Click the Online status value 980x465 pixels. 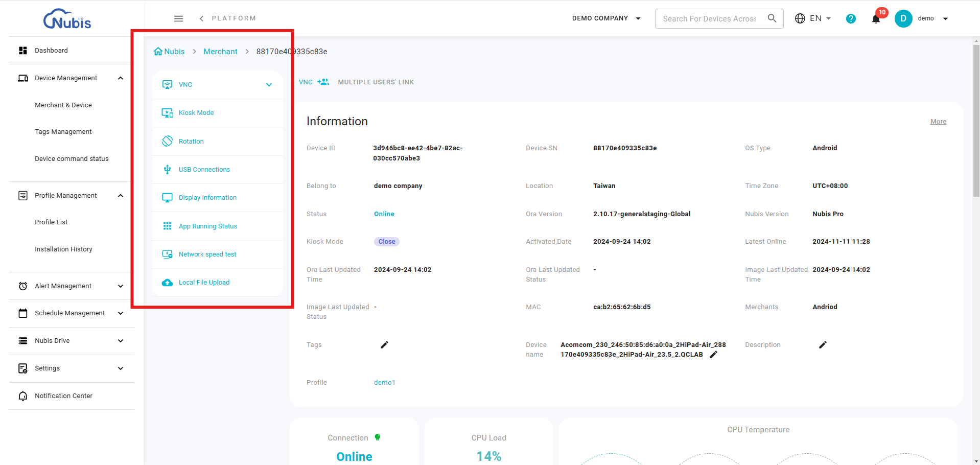pyautogui.click(x=384, y=214)
